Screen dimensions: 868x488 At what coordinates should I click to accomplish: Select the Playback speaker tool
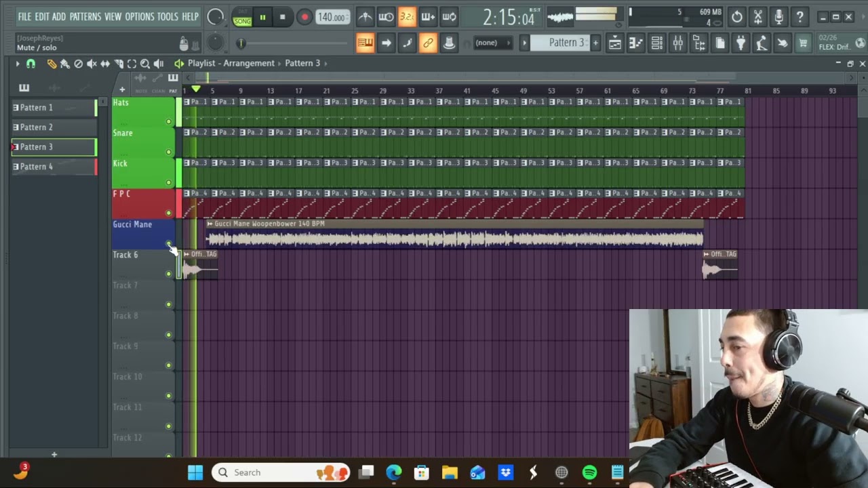tap(159, 64)
